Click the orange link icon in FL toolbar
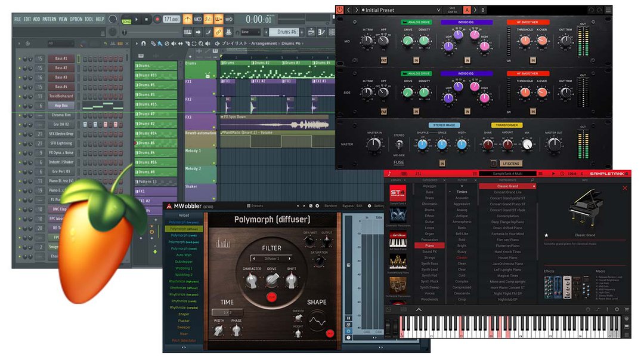The width and height of the screenshot is (644, 363). pos(219,32)
